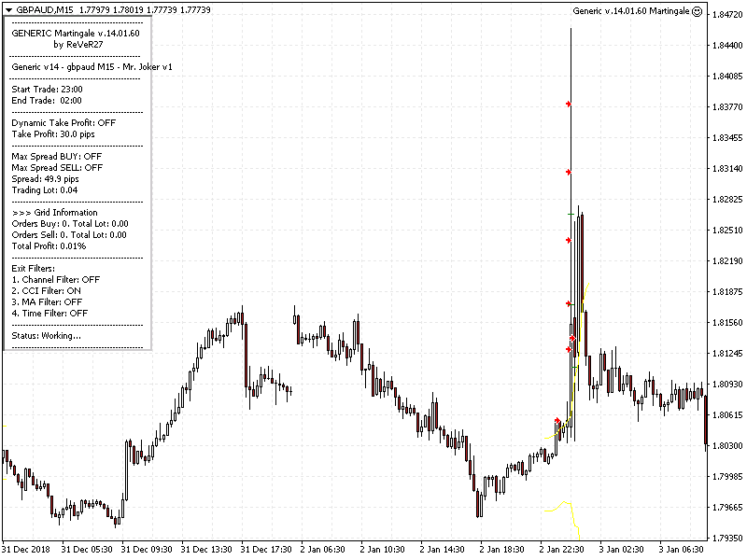Screen dimensions: 747x560
Task: Click the 'End Trade: 02:00' line
Action: 47,101
